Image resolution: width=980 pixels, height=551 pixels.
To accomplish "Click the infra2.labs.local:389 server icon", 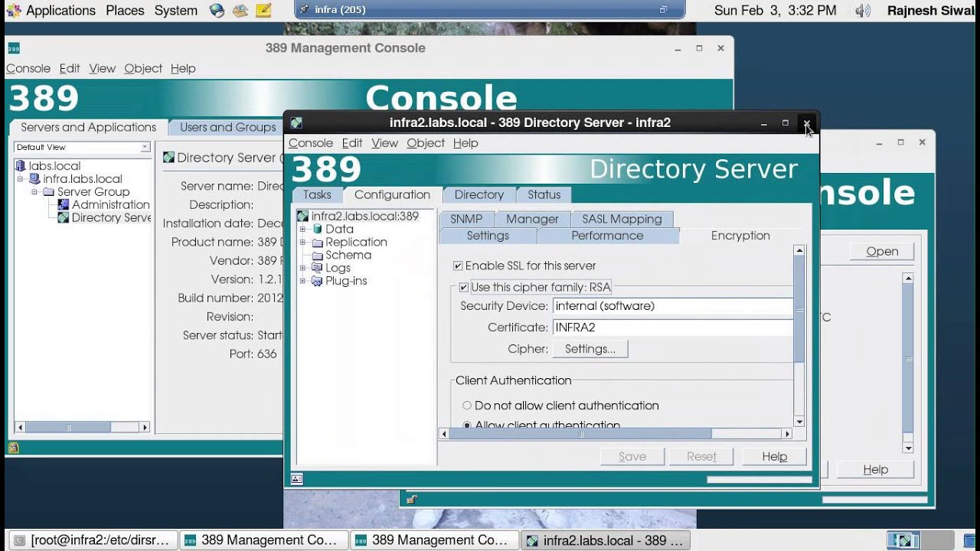I will click(x=303, y=216).
